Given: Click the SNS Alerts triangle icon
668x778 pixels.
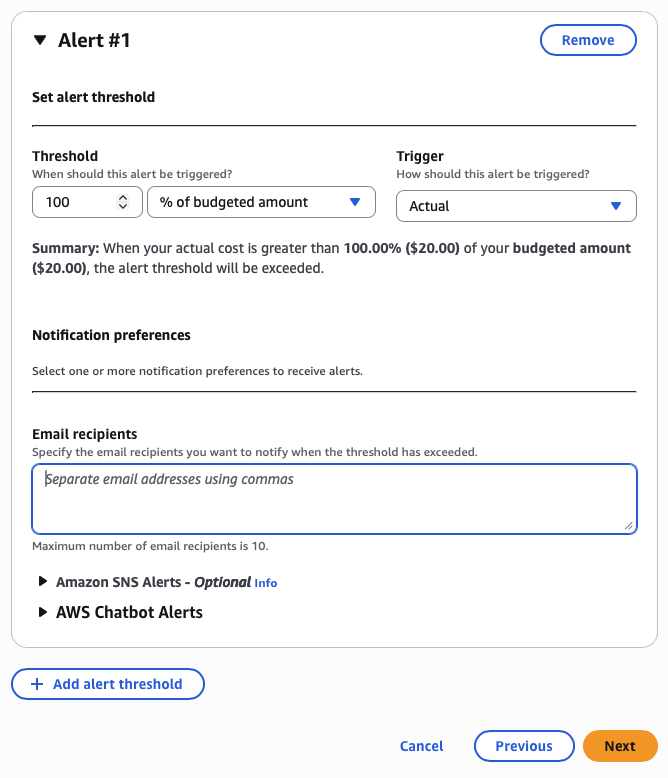Looking at the screenshot, I should pyautogui.click(x=43, y=582).
